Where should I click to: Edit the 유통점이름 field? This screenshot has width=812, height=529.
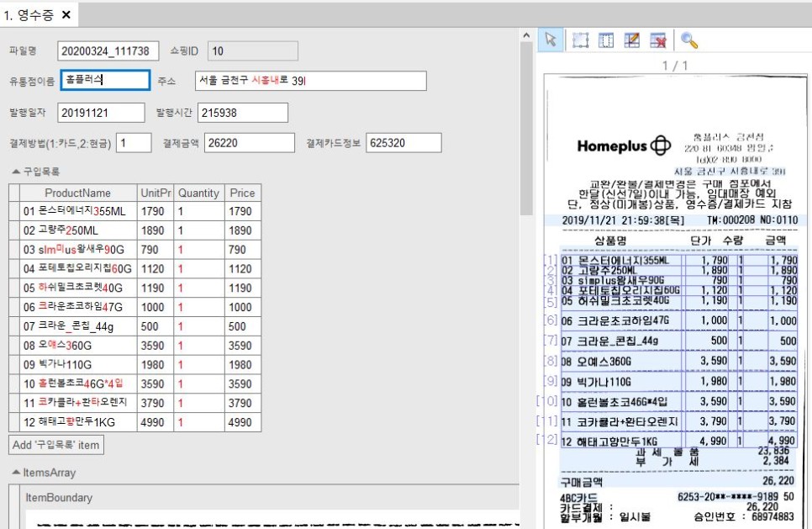pos(105,80)
